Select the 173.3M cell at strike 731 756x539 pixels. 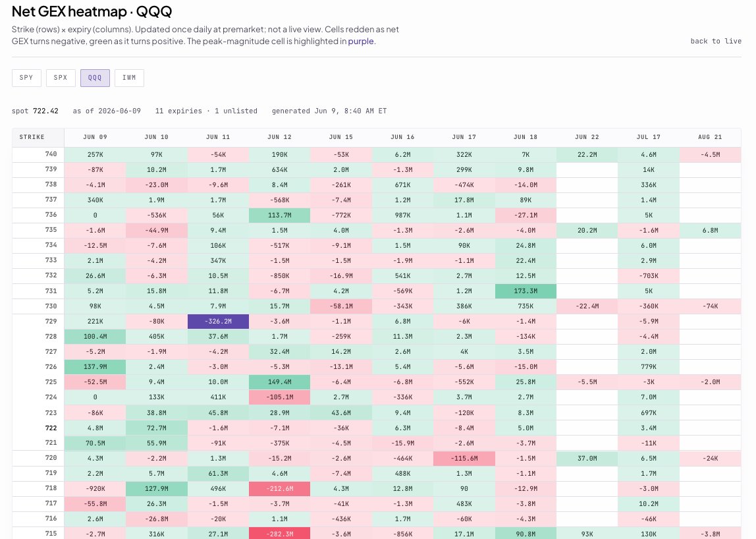[x=526, y=291]
